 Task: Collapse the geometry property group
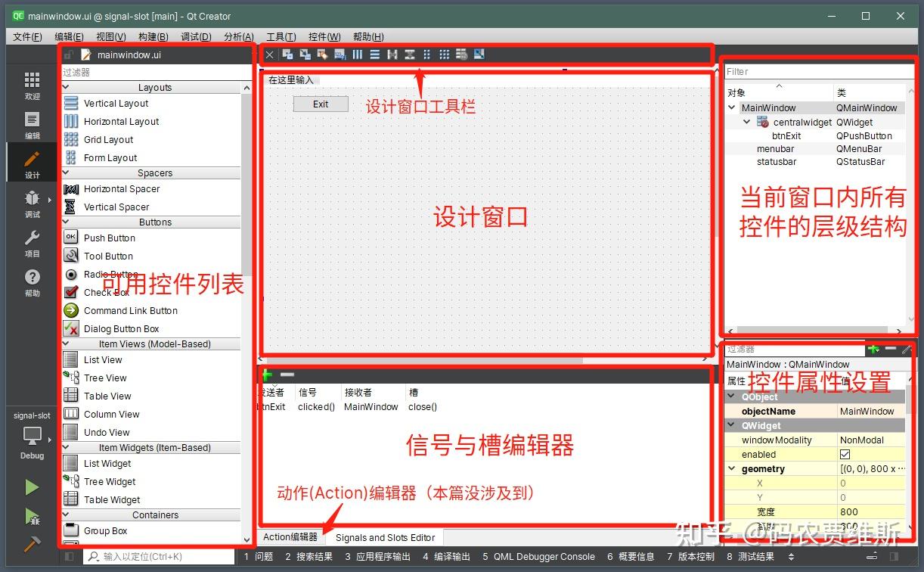pos(730,468)
